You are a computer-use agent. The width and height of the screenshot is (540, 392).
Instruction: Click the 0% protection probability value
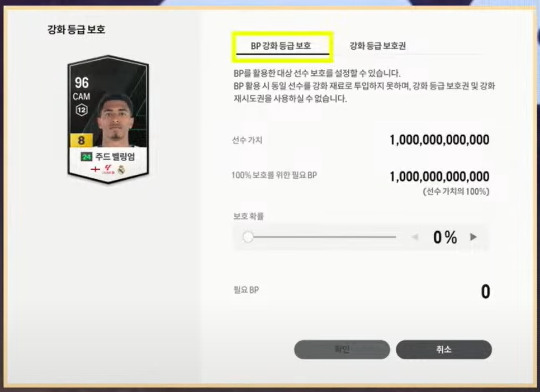tap(445, 237)
